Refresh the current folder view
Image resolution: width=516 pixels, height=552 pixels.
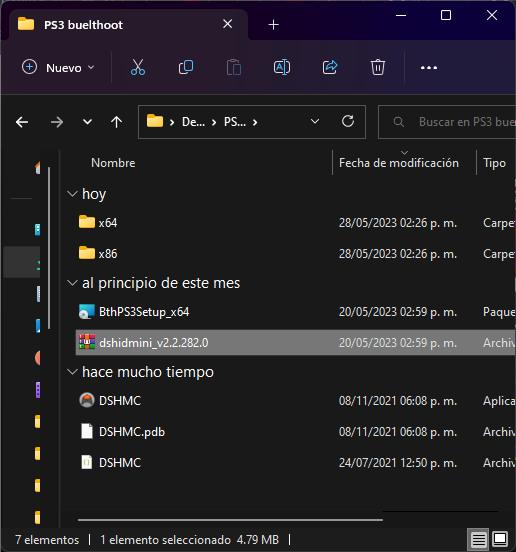(x=348, y=121)
